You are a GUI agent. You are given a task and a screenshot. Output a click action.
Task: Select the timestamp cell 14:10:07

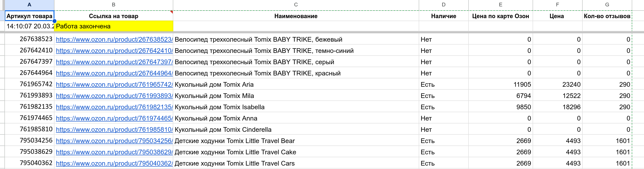(x=29, y=26)
